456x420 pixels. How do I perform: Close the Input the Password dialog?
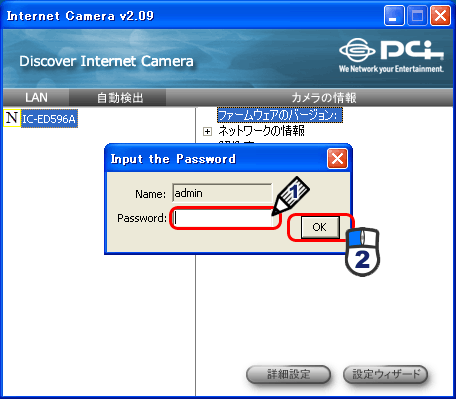click(337, 159)
